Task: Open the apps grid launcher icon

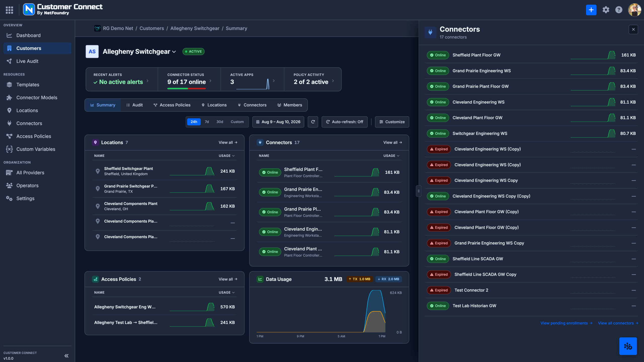Action: coord(9,10)
